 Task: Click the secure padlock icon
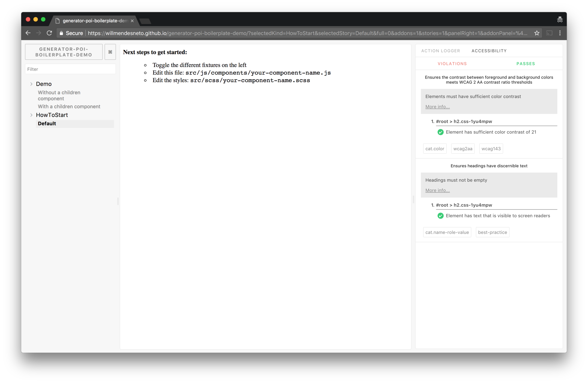pos(61,33)
